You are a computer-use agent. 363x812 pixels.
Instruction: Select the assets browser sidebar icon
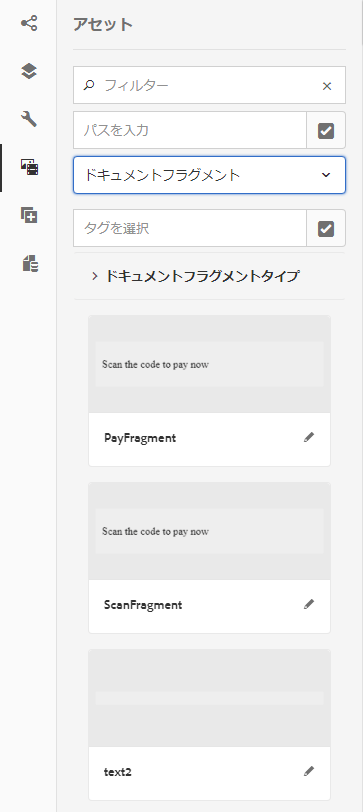click(29, 167)
